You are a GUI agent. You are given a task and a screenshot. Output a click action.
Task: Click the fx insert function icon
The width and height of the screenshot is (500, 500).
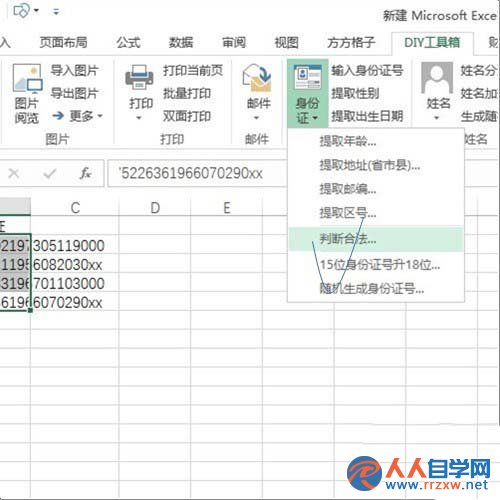click(x=85, y=173)
